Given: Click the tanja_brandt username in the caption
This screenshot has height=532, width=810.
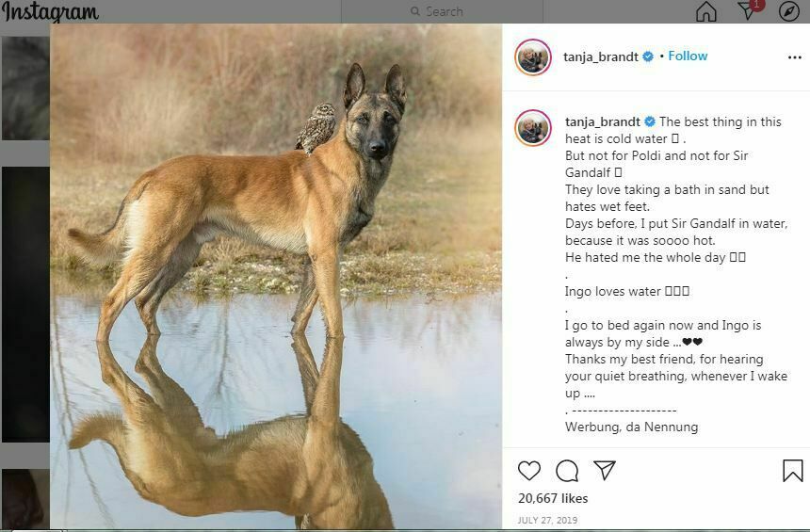Looking at the screenshot, I should [601, 122].
